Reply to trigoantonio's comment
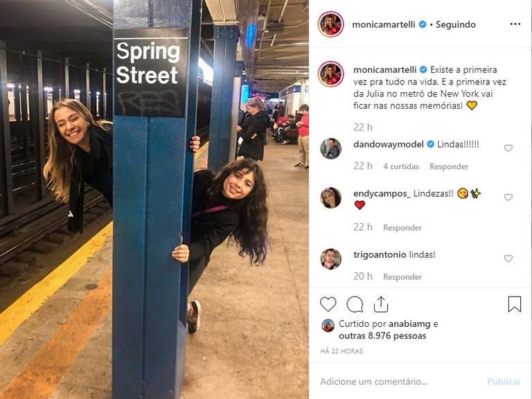Image resolution: width=532 pixels, height=399 pixels. point(402,277)
